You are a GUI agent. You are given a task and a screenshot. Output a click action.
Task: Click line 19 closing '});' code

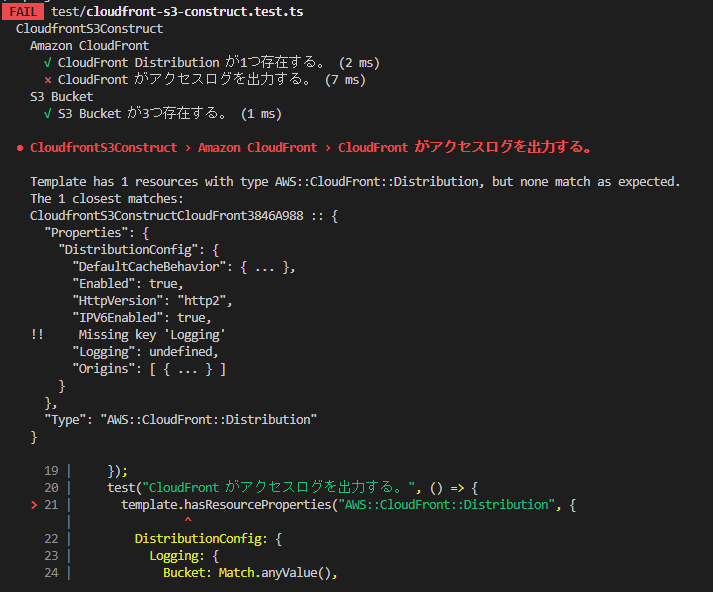[117, 471]
